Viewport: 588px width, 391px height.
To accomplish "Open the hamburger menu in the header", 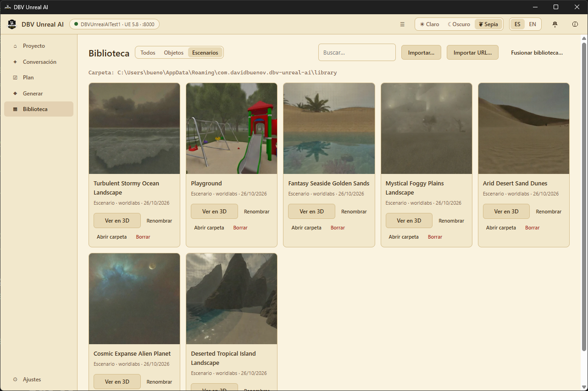I will (402, 24).
